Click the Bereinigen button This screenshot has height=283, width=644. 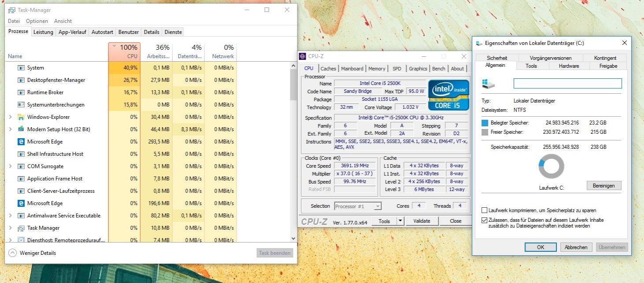(603, 186)
